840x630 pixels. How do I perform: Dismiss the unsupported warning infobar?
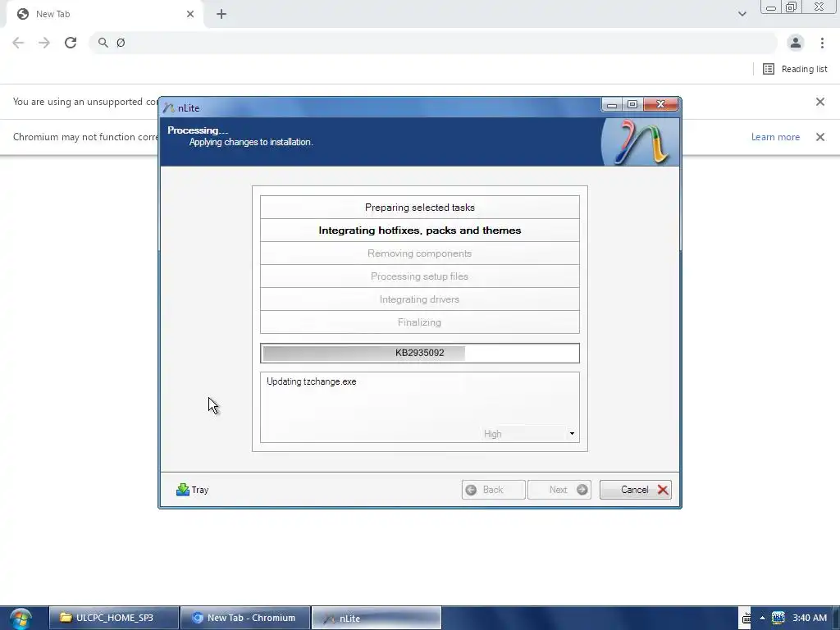(820, 102)
